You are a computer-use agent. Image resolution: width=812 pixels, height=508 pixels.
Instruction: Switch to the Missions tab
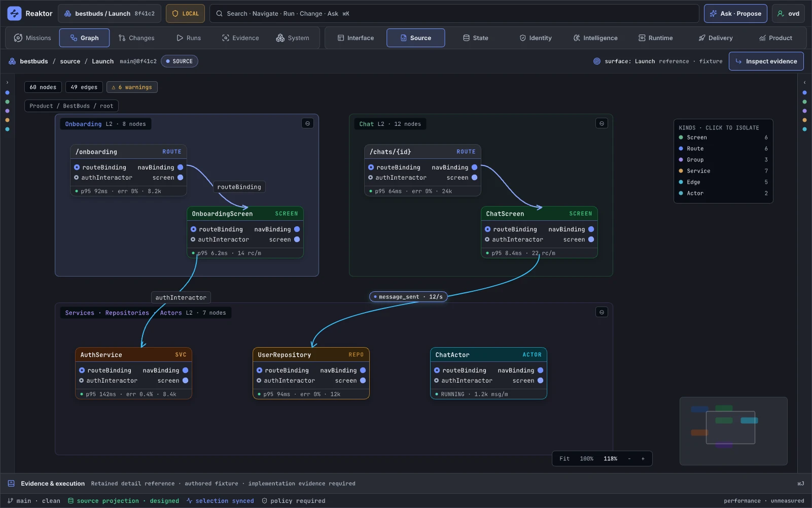tap(33, 38)
